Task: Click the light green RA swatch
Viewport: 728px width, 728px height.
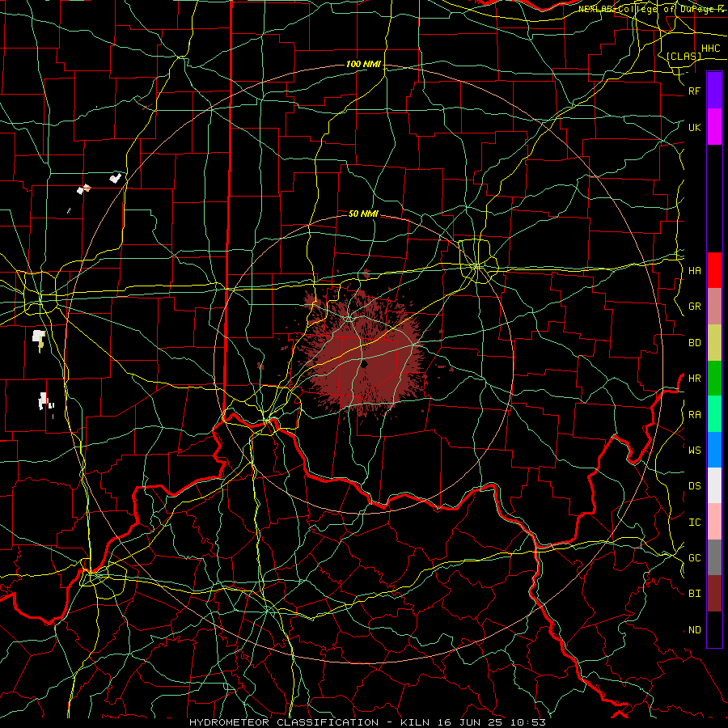Action: tap(714, 414)
